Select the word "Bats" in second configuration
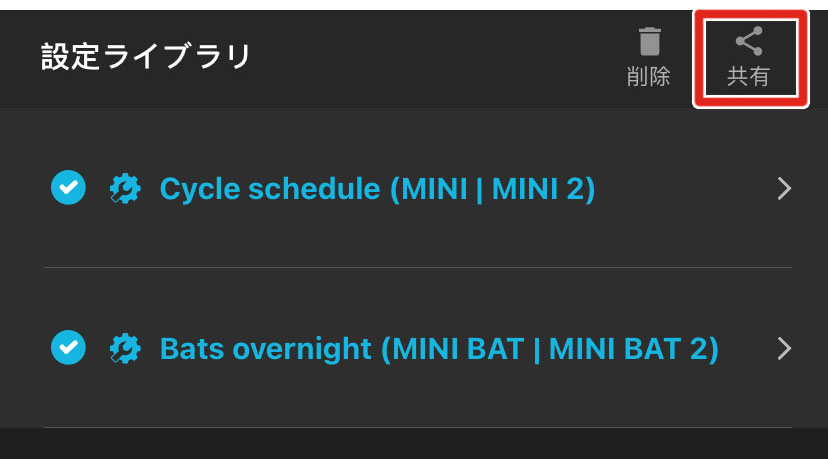Viewport: 828px width, 459px height. click(x=192, y=348)
